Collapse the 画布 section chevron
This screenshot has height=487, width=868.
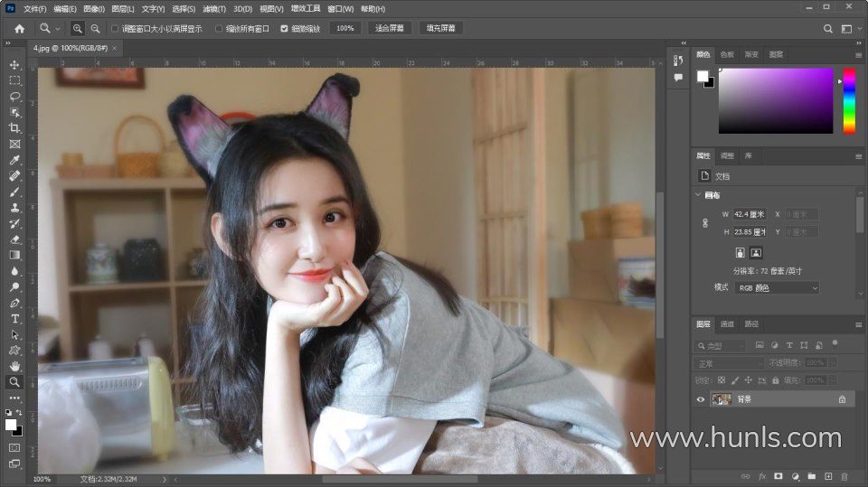pos(698,195)
